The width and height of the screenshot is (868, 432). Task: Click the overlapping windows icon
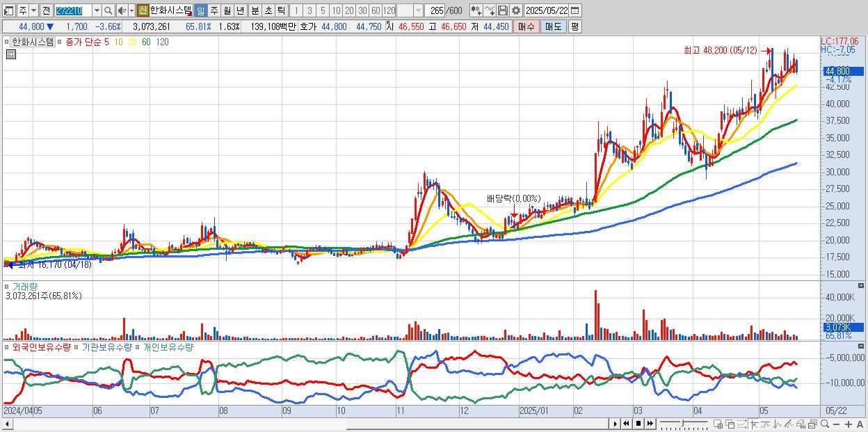coord(730,424)
